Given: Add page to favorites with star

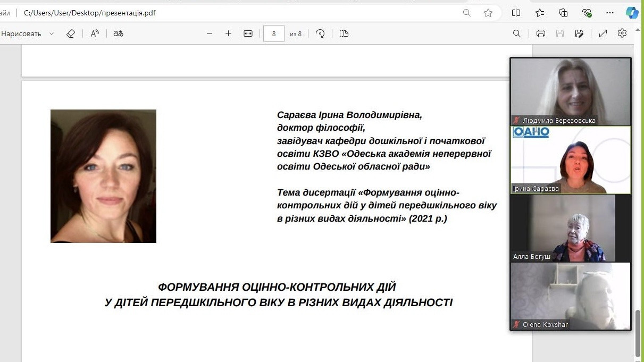Looking at the screenshot, I should [488, 13].
